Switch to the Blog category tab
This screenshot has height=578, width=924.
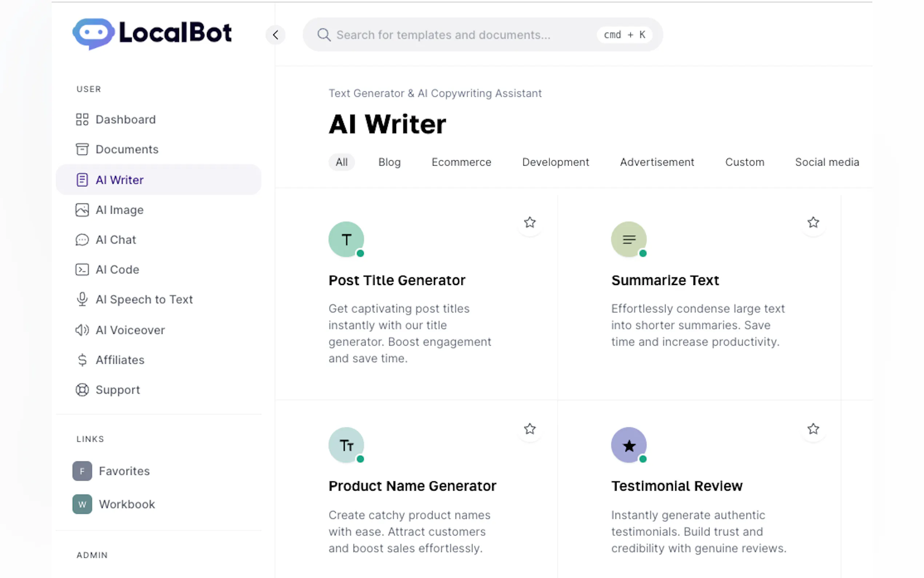pyautogui.click(x=389, y=162)
